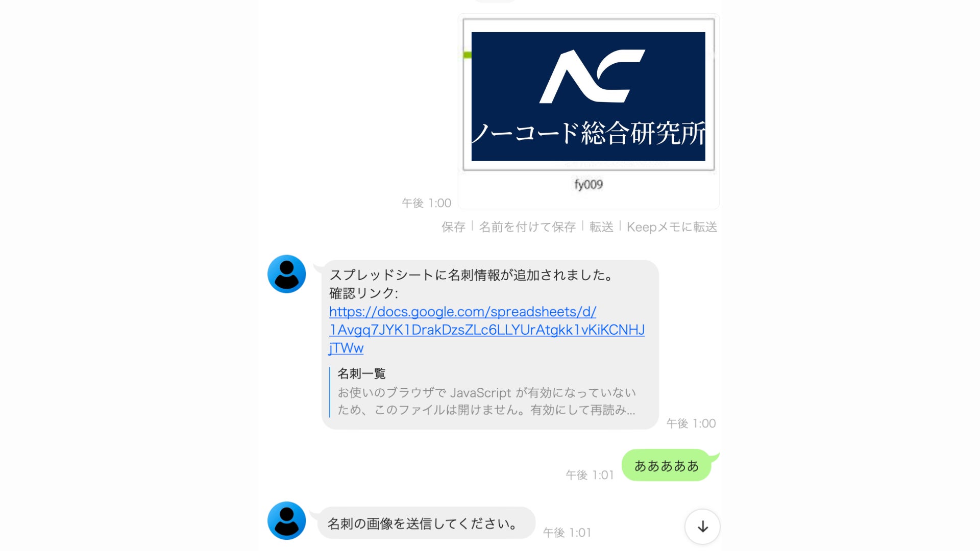
Task: Click 転送 to forward the image
Action: tap(601, 227)
